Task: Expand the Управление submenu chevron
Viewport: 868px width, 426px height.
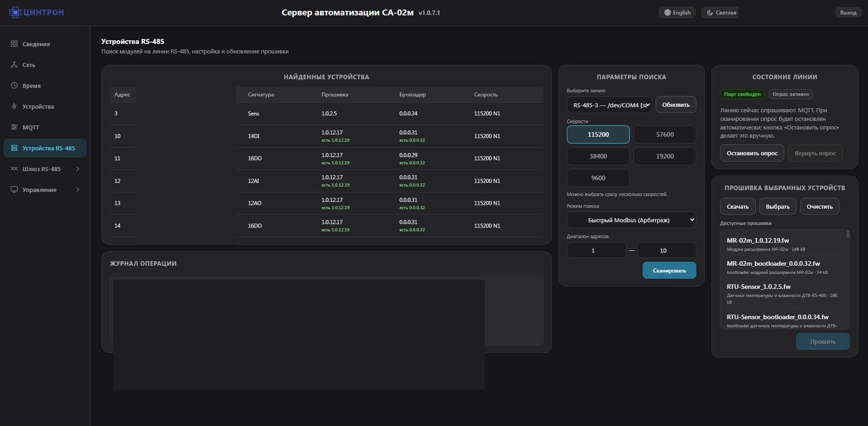Action: [78, 190]
